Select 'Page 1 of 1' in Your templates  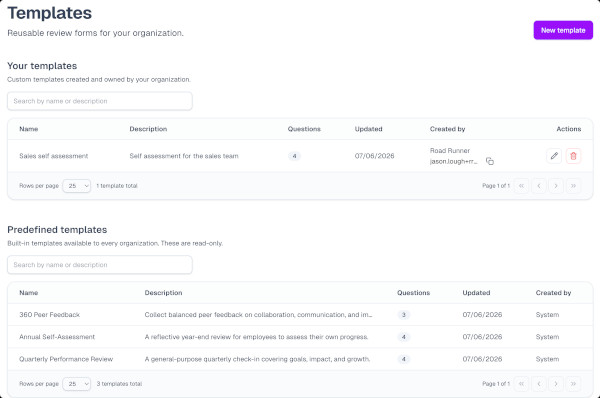coord(496,186)
